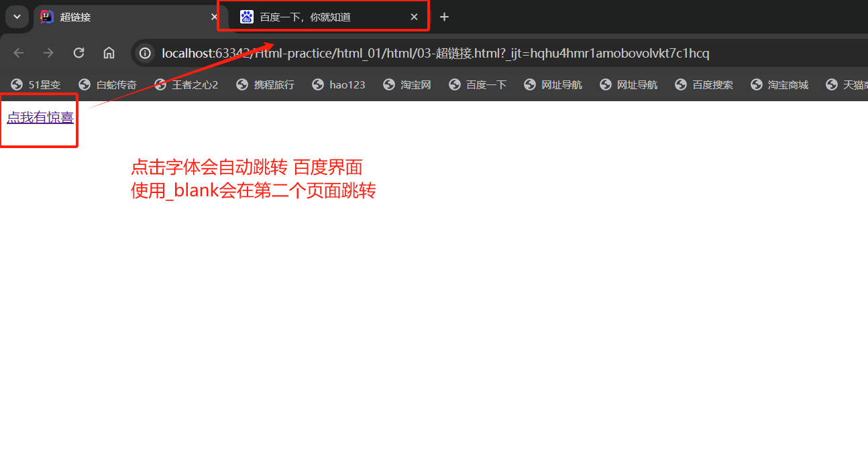Viewport: 868px width, 453px height.
Task: Click the Baidu paw favicon on tab
Action: pyautogui.click(x=246, y=17)
